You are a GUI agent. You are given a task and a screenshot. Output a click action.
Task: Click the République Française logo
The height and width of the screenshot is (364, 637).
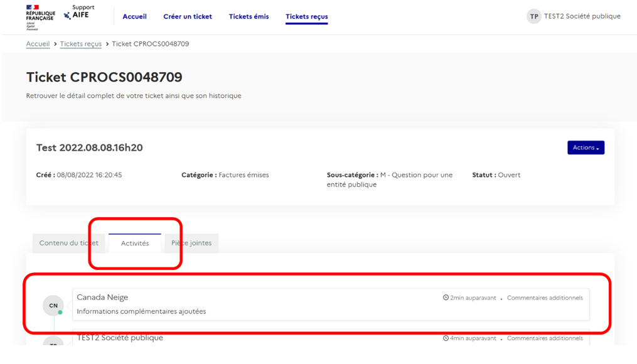(40, 17)
